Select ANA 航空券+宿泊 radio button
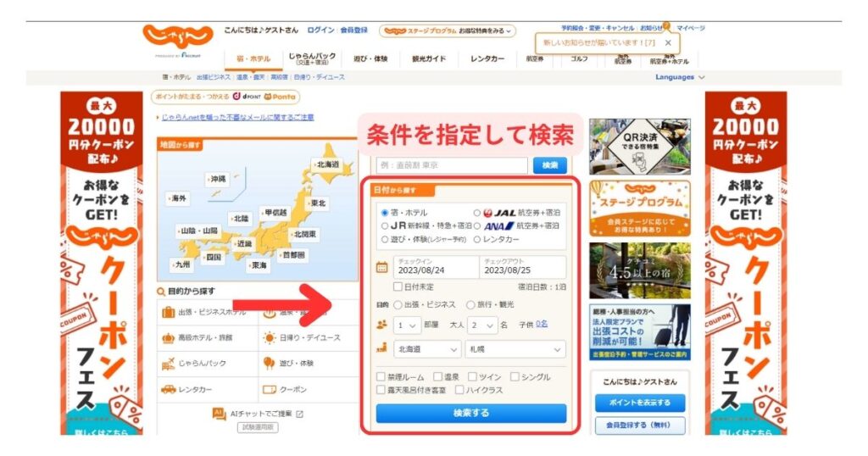This screenshot has height=456, width=868. [x=476, y=225]
